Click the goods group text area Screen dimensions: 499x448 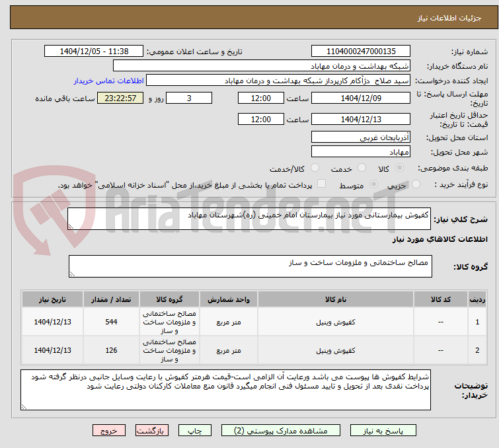(250, 266)
